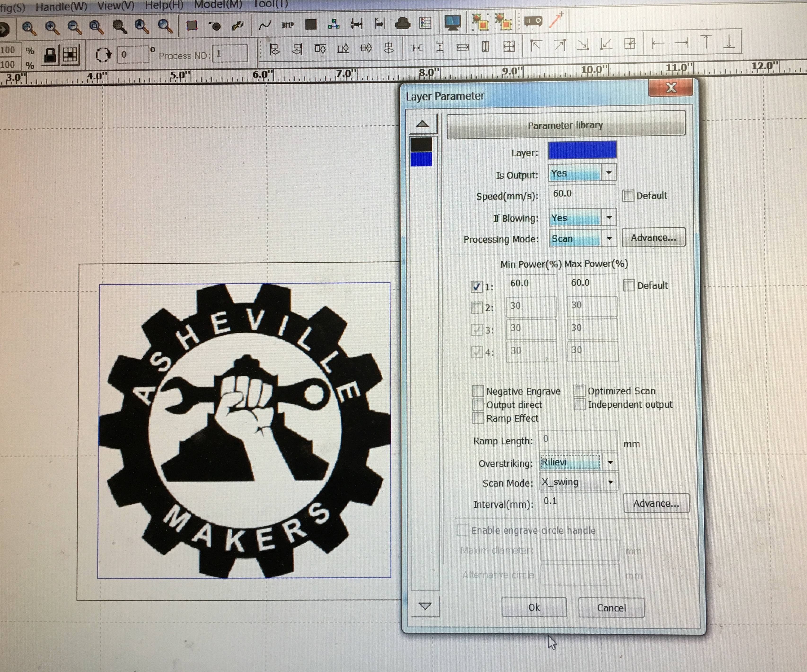Viewport: 807px width, 672px height.
Task: Enable Negative Engrave checkbox
Action: [x=478, y=391]
